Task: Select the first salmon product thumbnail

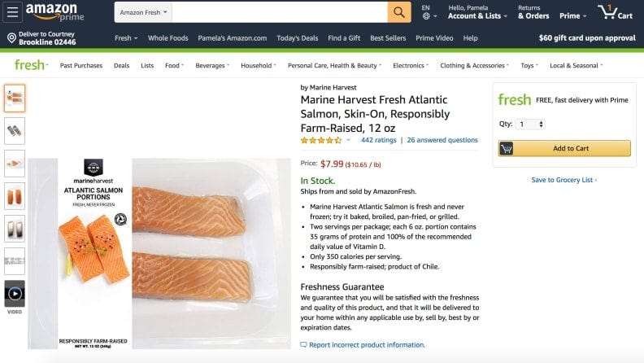Action: click(15, 98)
